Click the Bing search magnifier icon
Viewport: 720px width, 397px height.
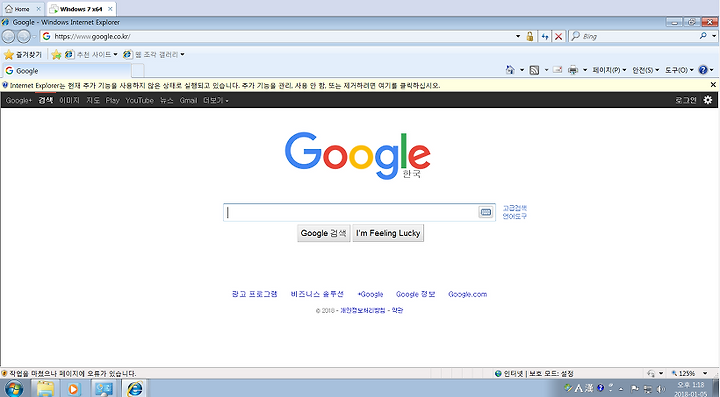[703, 36]
